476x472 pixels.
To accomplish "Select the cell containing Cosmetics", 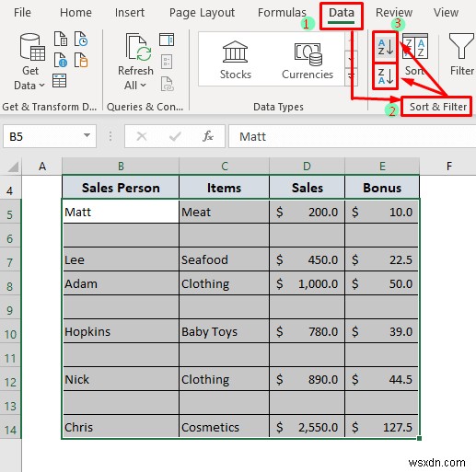I will coord(225,427).
